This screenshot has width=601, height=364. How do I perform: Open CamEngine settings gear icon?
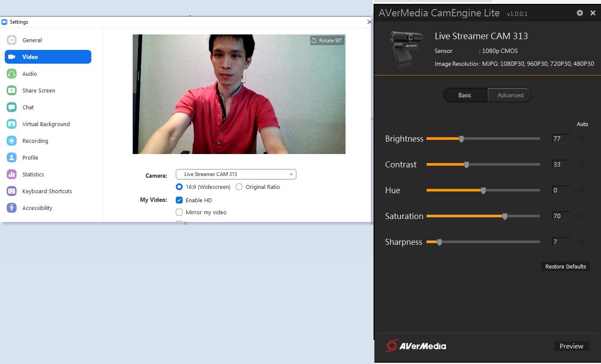click(580, 13)
